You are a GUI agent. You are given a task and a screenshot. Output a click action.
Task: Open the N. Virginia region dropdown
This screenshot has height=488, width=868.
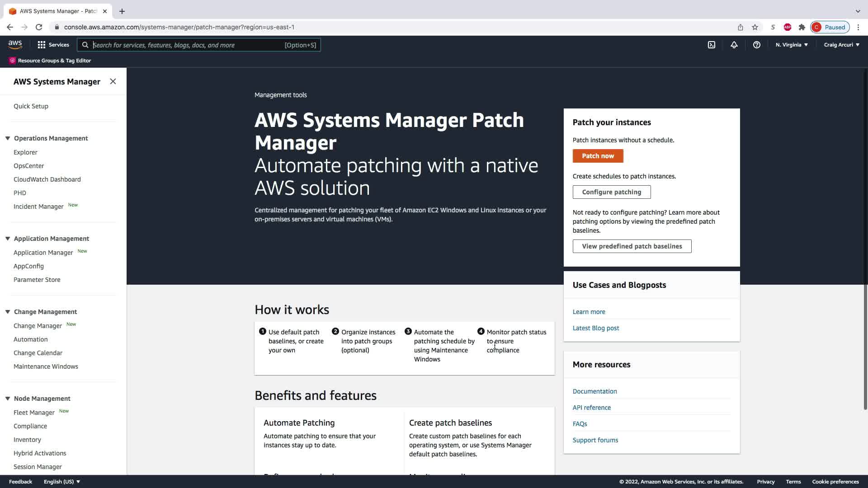[792, 45]
